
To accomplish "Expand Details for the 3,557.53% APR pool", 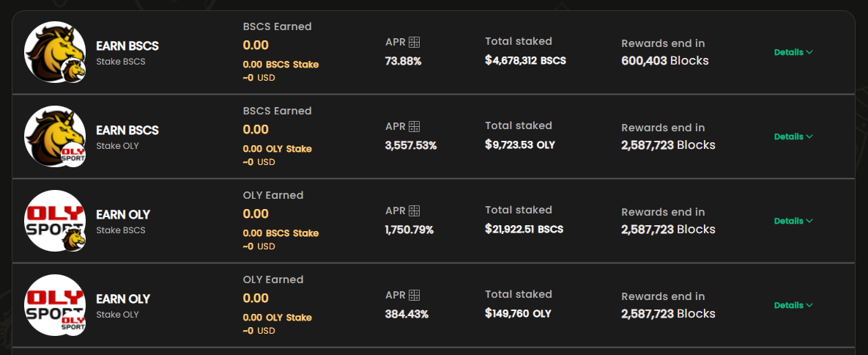I will click(793, 136).
